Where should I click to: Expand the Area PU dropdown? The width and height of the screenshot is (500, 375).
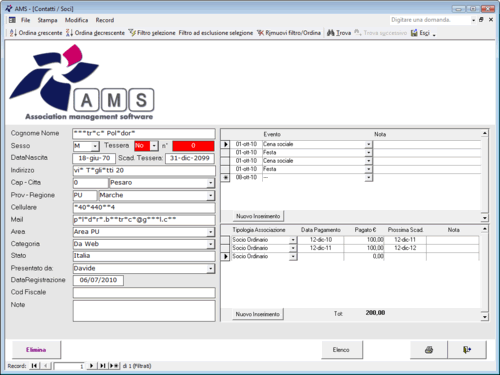click(210, 232)
